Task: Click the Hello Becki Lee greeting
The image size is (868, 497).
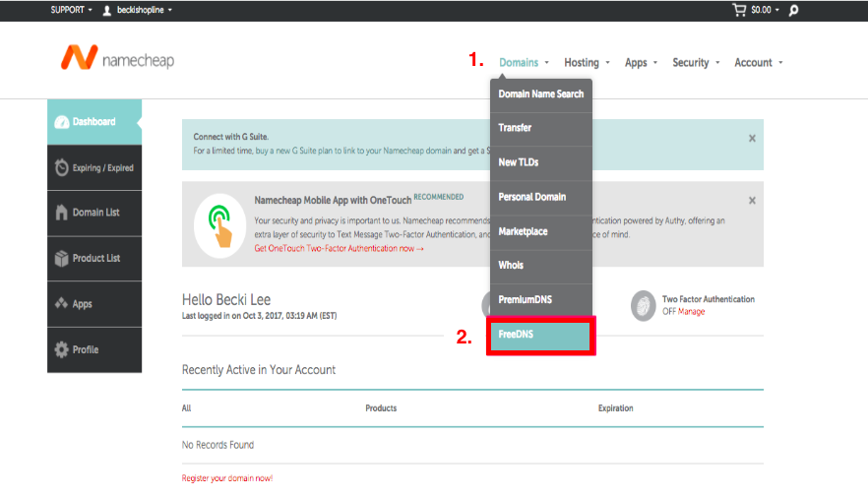Action: pyautogui.click(x=226, y=300)
